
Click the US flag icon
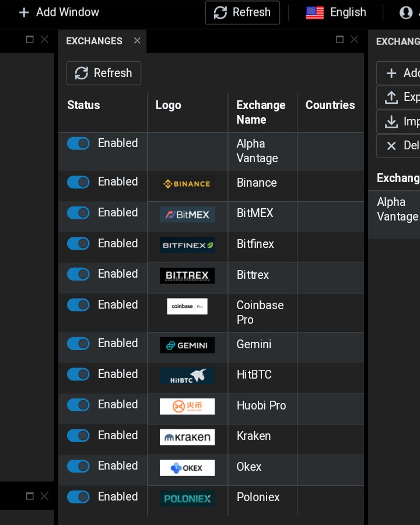[314, 13]
